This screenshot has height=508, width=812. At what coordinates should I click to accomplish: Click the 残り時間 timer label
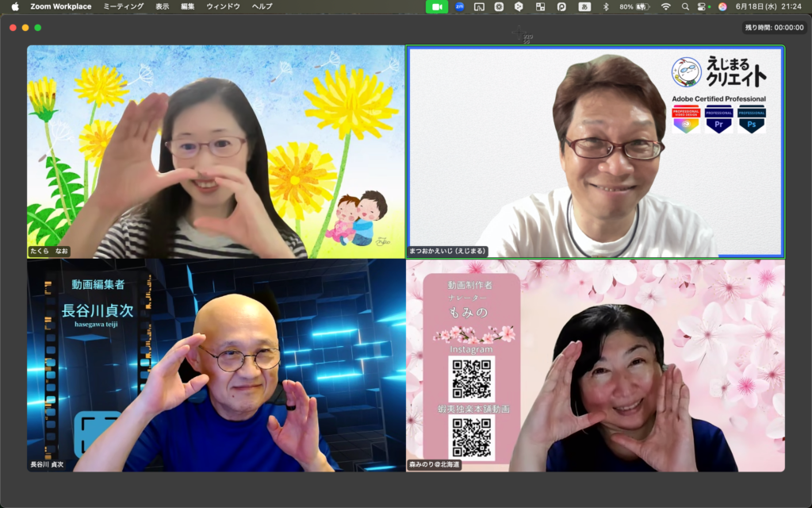click(774, 27)
